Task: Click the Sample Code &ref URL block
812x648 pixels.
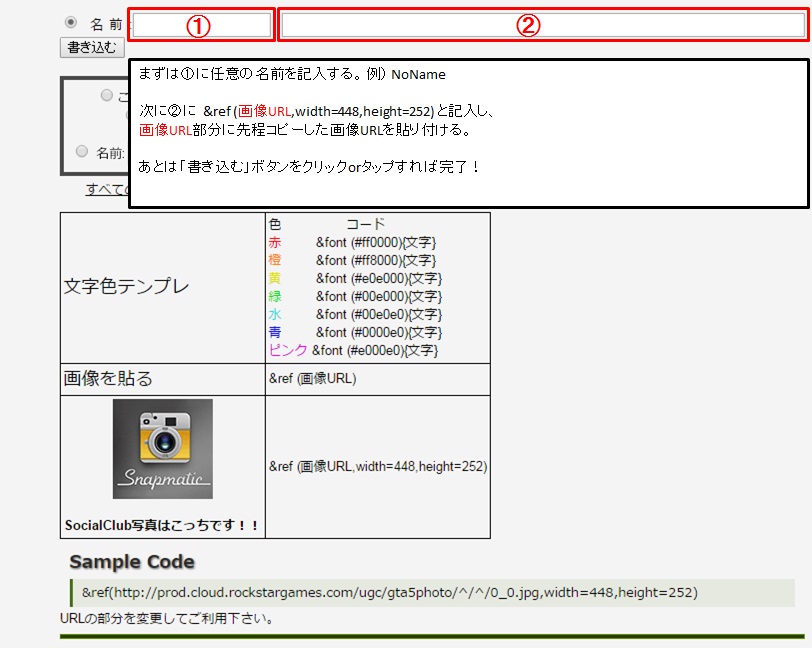Action: coord(389,592)
